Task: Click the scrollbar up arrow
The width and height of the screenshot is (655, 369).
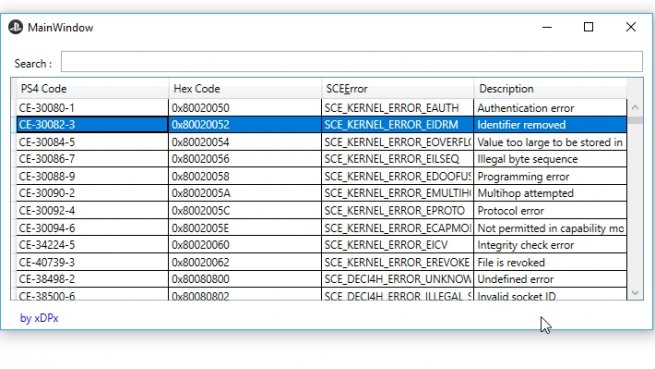Action: [635, 107]
